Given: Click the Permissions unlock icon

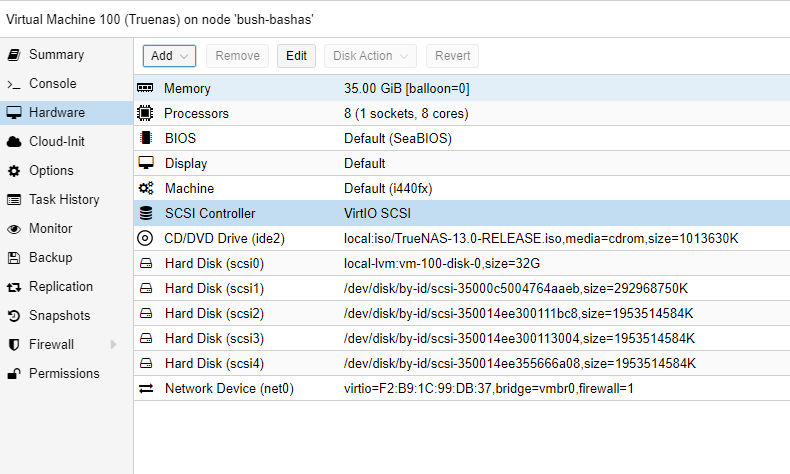Looking at the screenshot, I should click(14, 374).
